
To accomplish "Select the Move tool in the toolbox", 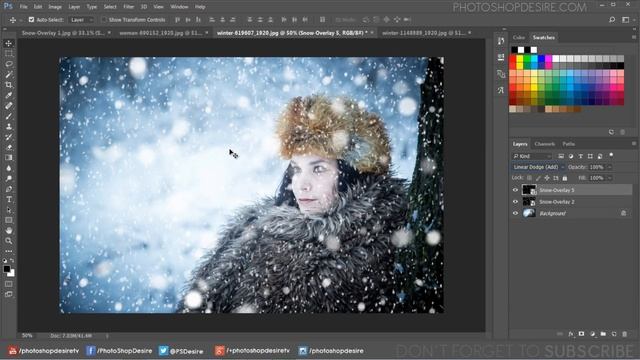I will 9,43.
